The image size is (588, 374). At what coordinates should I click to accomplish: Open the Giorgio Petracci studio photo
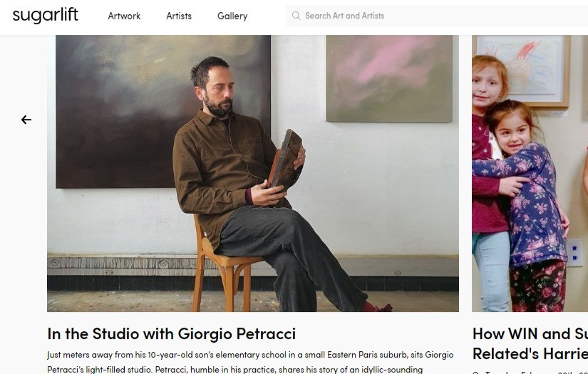(253, 173)
